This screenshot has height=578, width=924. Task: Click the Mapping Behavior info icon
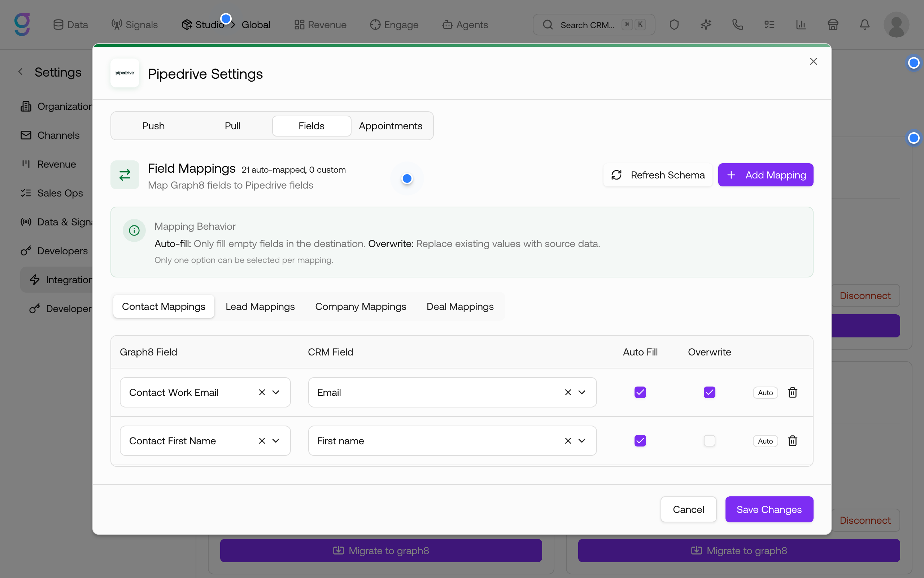(x=134, y=230)
